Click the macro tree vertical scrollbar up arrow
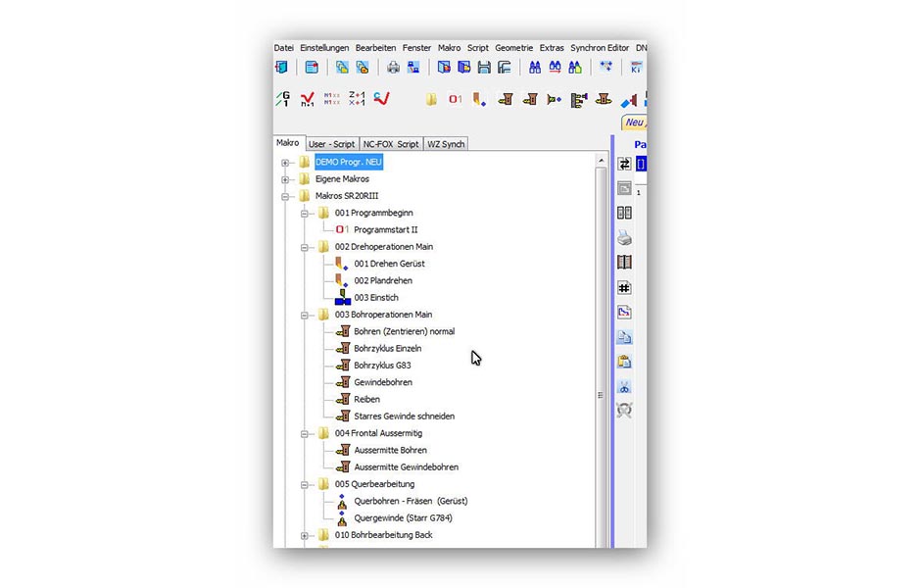The image size is (921, 588). coord(601,171)
